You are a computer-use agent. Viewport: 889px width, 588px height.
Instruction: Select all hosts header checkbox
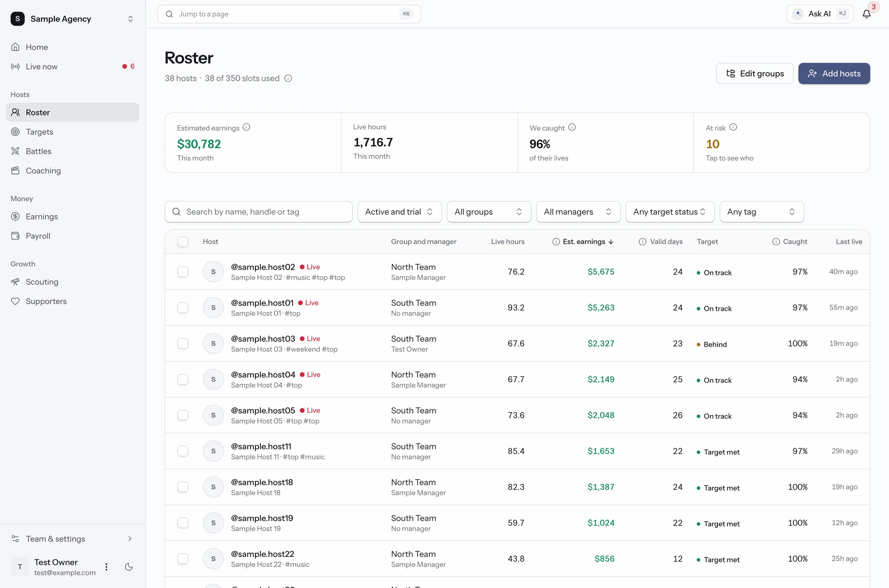183,242
